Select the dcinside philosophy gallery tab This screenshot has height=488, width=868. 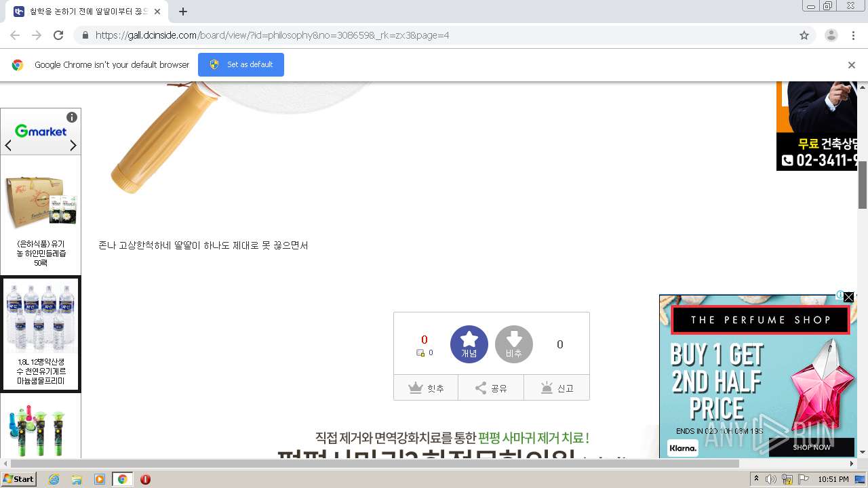click(87, 12)
